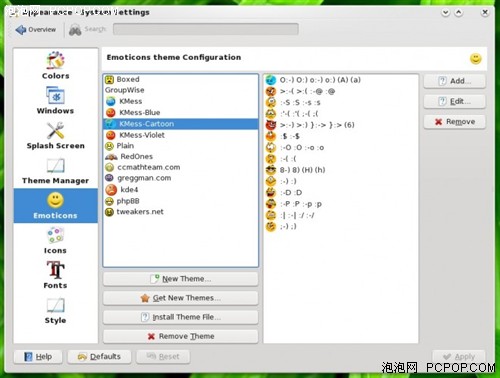Select the Plain emoticon theme

point(181,146)
